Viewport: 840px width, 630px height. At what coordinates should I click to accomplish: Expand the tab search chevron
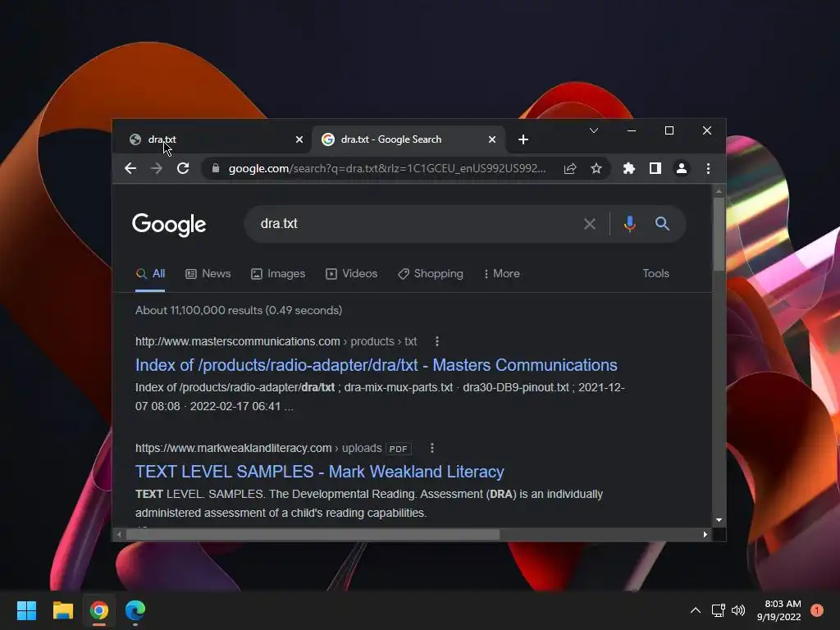coord(594,130)
